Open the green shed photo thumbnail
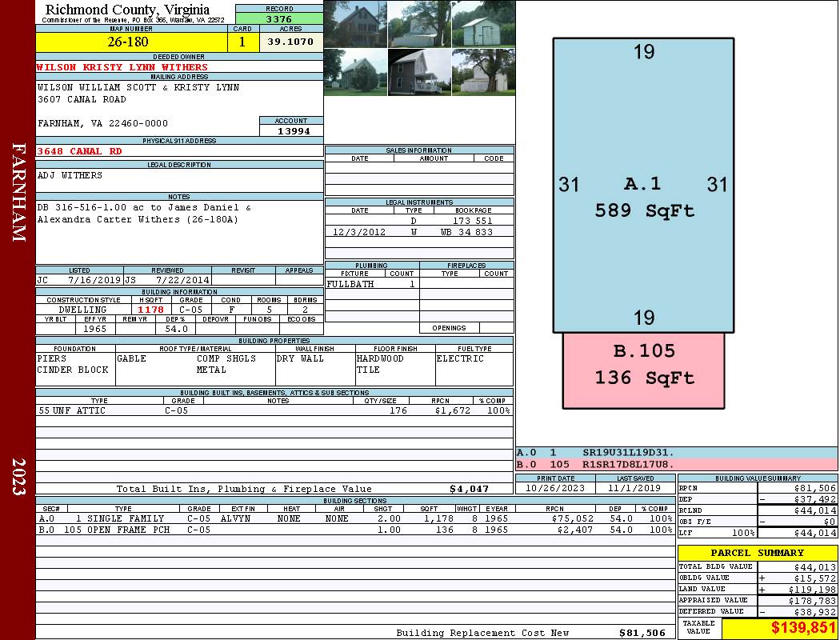This screenshot has width=840, height=640. click(483, 24)
